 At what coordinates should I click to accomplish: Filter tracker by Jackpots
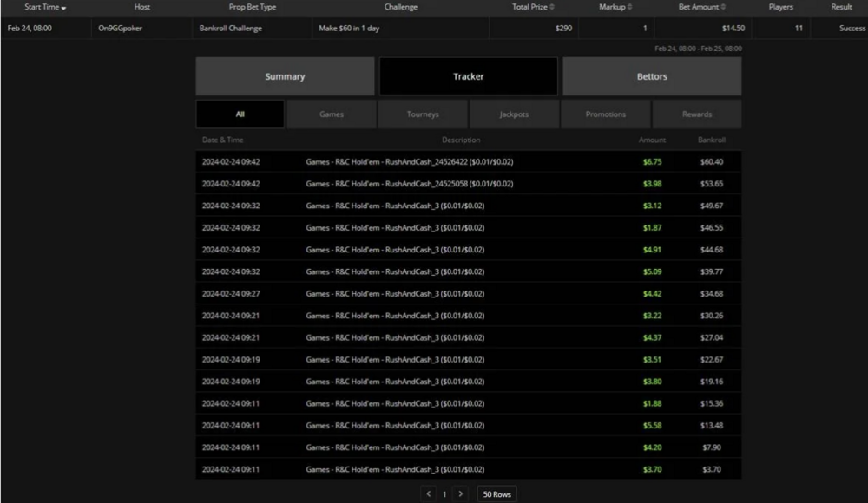515,114
